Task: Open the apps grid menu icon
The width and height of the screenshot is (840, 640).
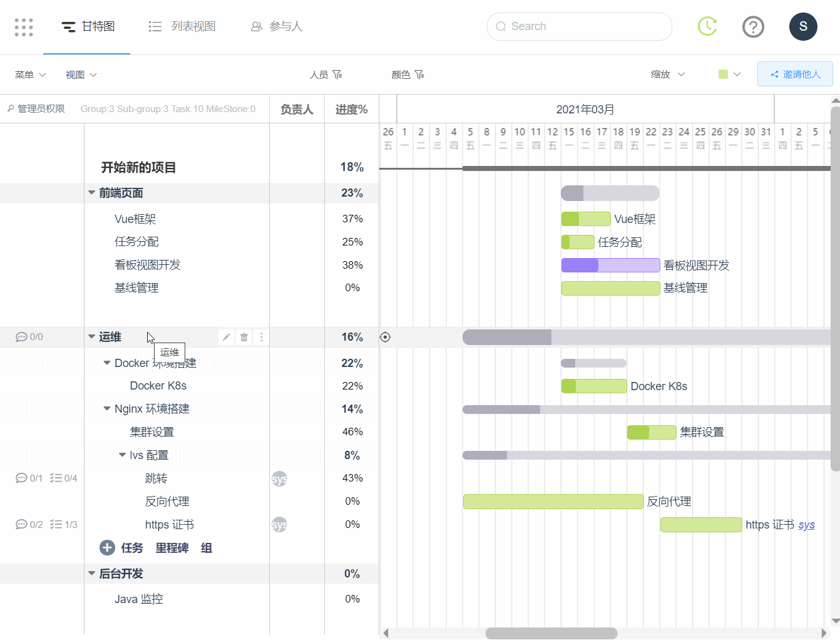Action: point(24,27)
